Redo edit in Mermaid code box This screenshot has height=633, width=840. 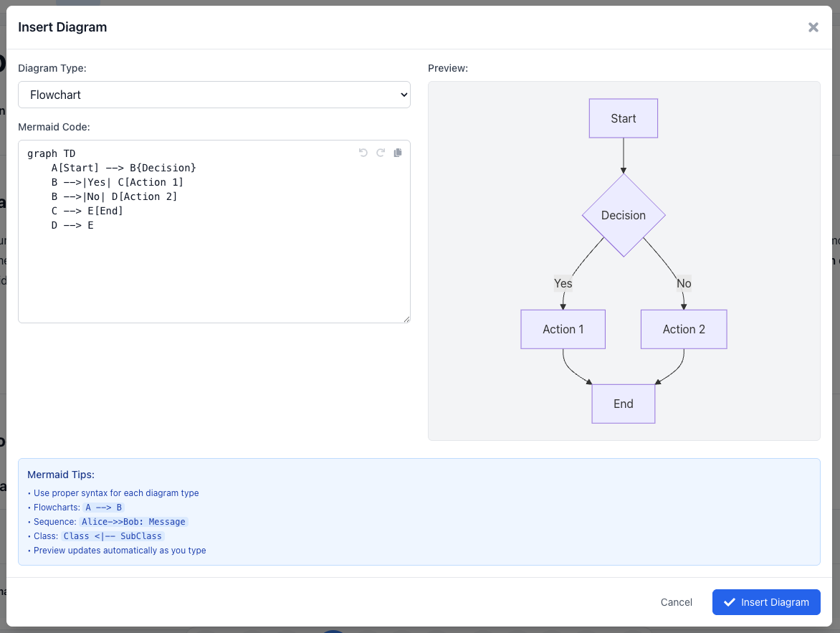point(381,153)
